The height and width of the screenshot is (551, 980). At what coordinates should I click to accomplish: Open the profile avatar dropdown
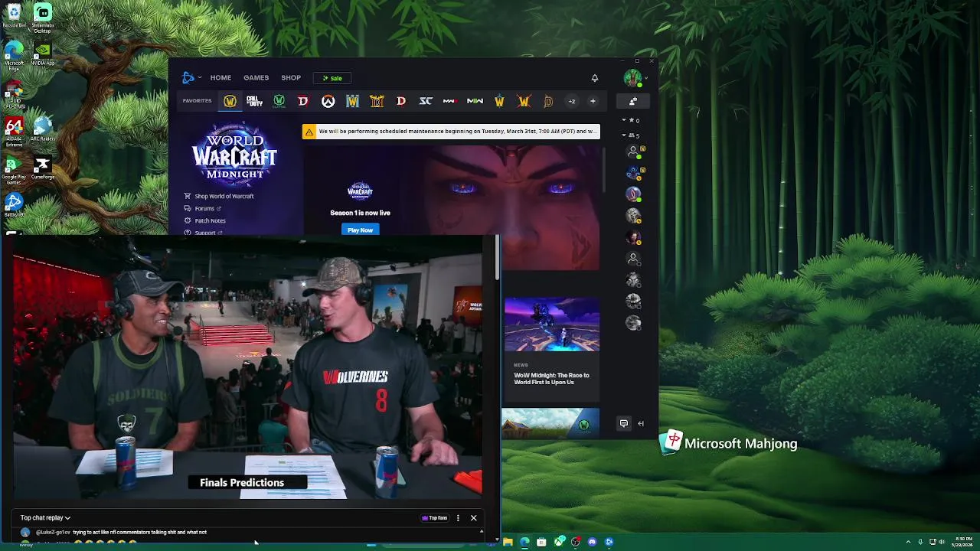tap(635, 77)
